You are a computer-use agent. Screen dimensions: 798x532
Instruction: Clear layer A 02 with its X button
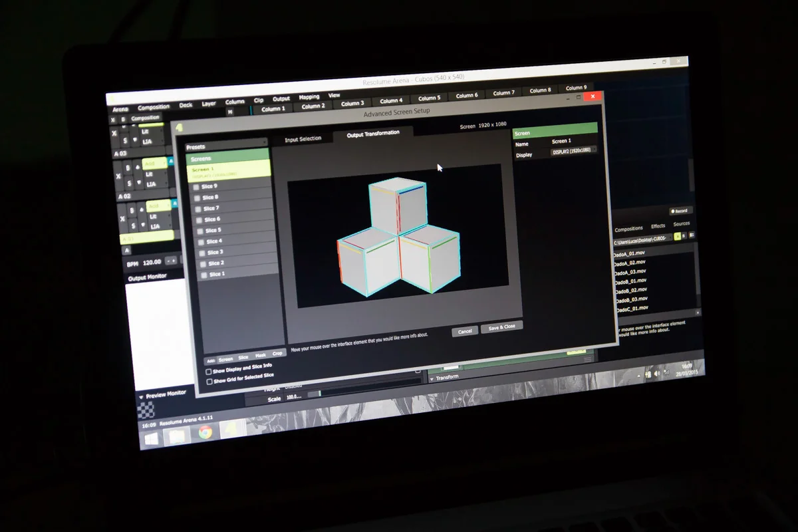point(118,176)
